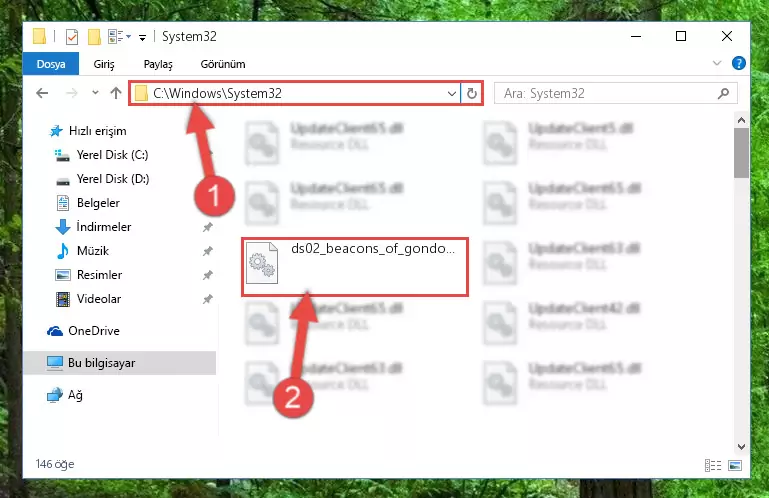Open the Görünüm ribbon tab
Screen dimensions: 769x498
pos(223,64)
